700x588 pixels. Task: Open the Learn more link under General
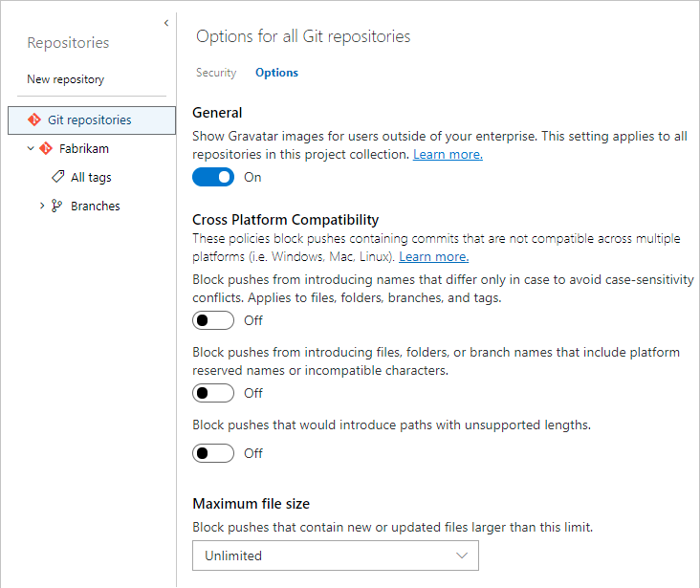click(448, 155)
